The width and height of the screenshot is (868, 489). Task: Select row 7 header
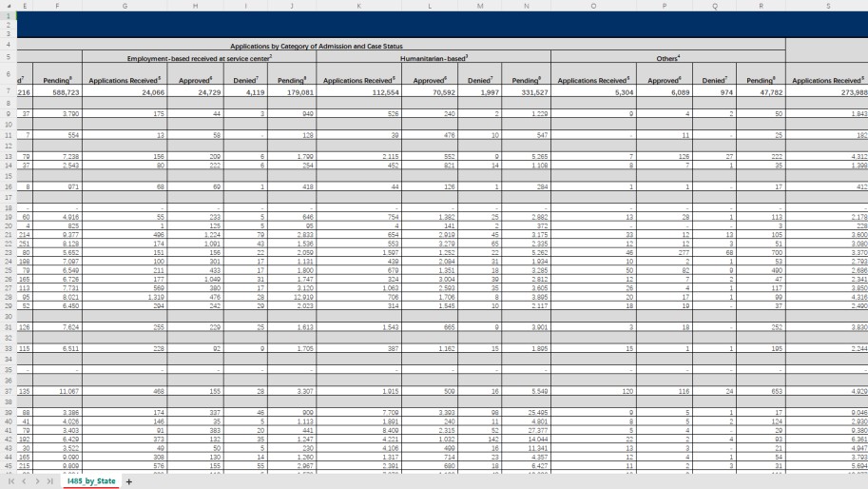click(x=9, y=92)
